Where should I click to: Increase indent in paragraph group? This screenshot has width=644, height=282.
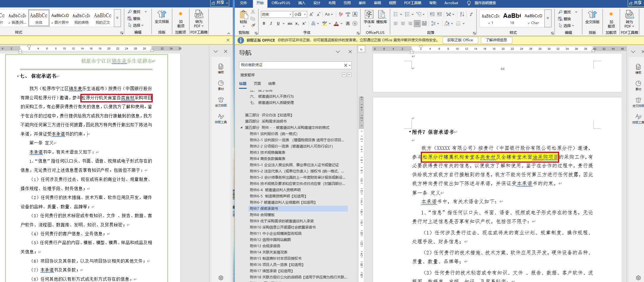coord(439,14)
